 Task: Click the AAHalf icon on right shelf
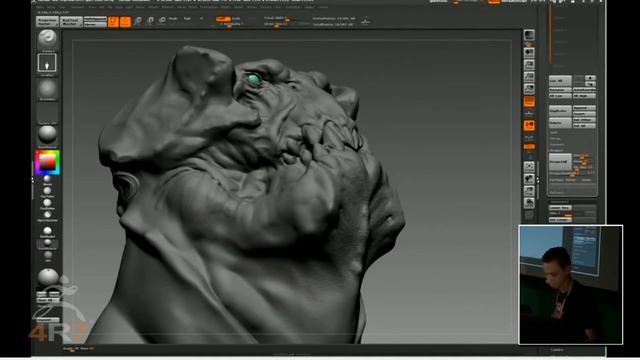pos(529,89)
